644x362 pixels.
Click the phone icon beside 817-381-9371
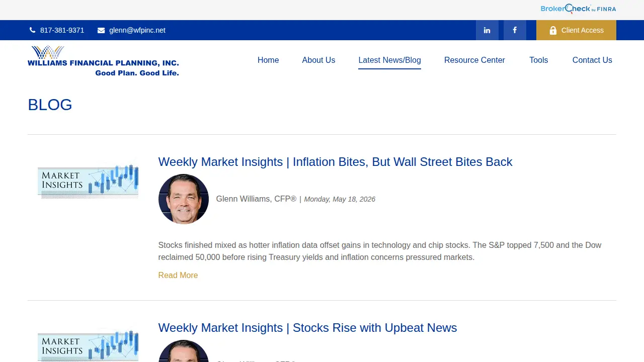pos(33,30)
